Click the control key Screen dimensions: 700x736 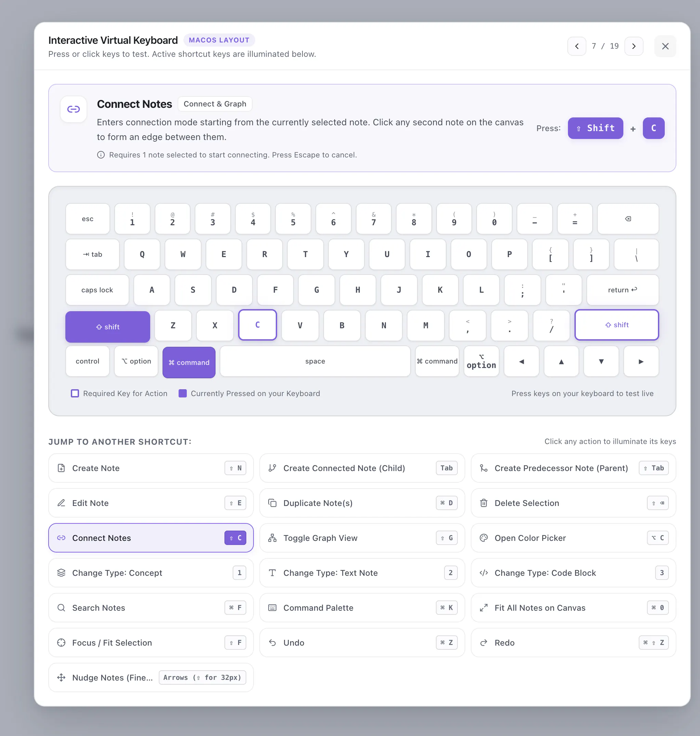(88, 361)
